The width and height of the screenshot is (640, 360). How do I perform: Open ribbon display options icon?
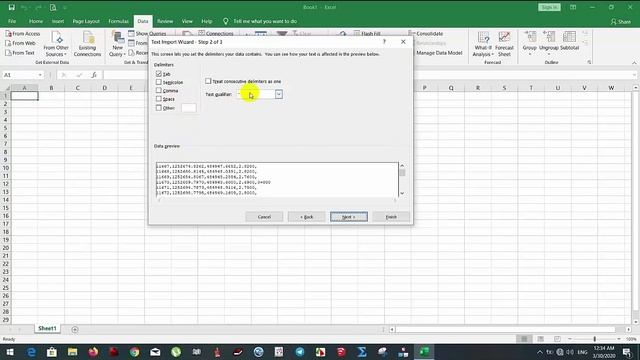(x=573, y=7)
